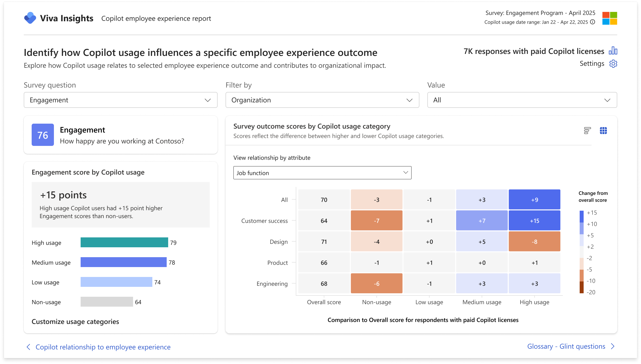Click Customer success High usage +15 cell
This screenshot has height=364, width=641.
534,221
